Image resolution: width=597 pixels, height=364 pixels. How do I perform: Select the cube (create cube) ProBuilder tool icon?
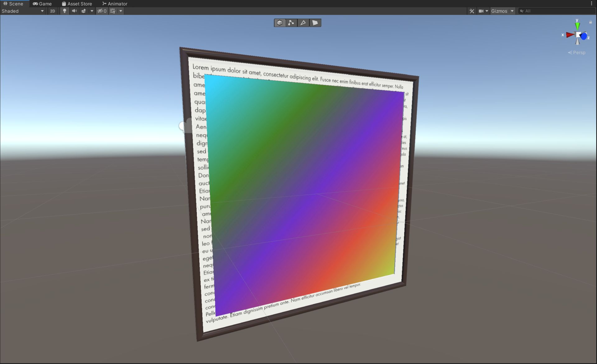[280, 23]
